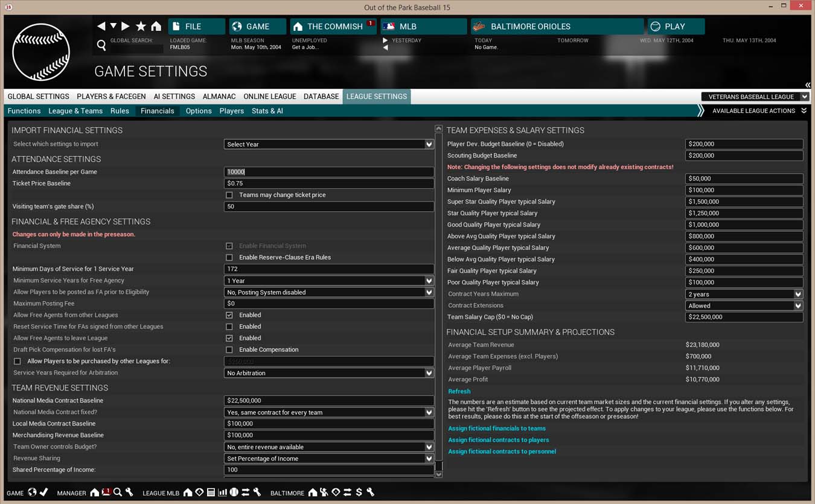Click the Refresh projections link
This screenshot has width=815, height=504.
tap(459, 391)
